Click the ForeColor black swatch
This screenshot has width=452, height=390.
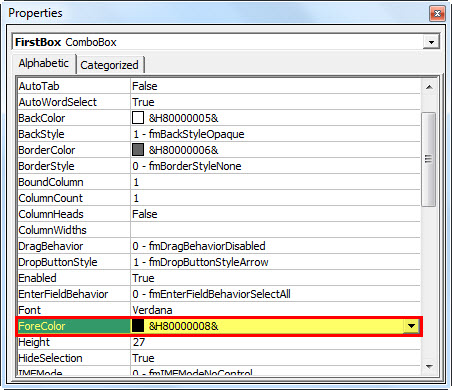138,326
